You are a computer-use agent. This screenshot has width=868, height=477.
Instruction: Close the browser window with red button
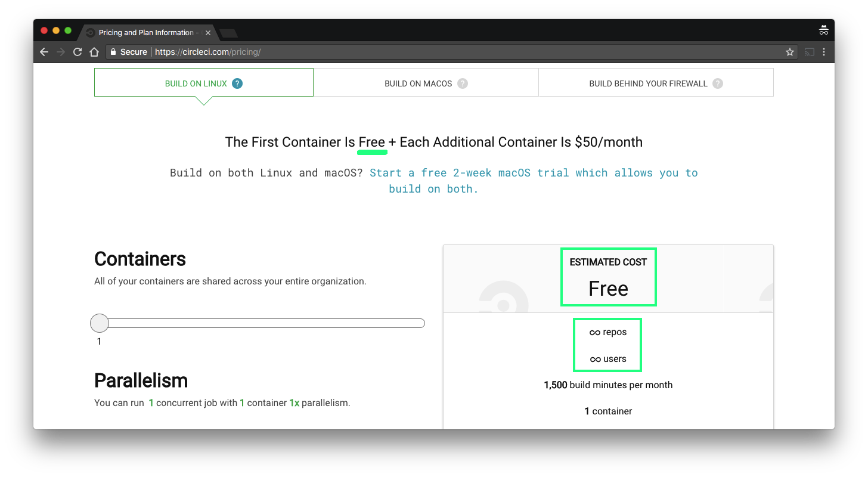[44, 30]
